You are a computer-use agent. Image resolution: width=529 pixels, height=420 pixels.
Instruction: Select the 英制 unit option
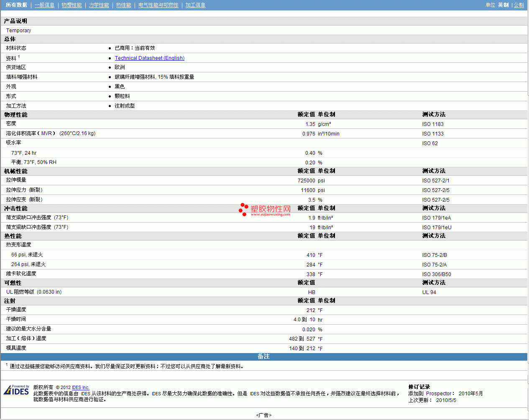coord(503,5)
